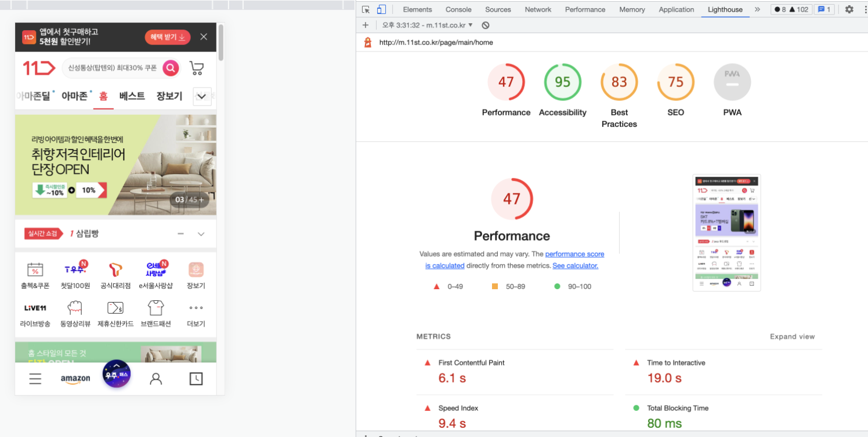Viewport: 868px width, 437px height.
Task: Open the 제휴신한카드 shortcut
Action: [115, 314]
